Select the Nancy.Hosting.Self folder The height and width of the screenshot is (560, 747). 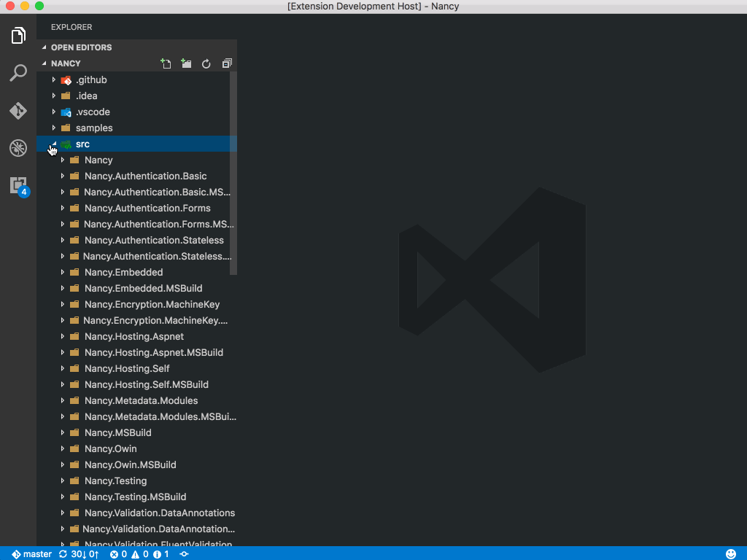point(136,368)
